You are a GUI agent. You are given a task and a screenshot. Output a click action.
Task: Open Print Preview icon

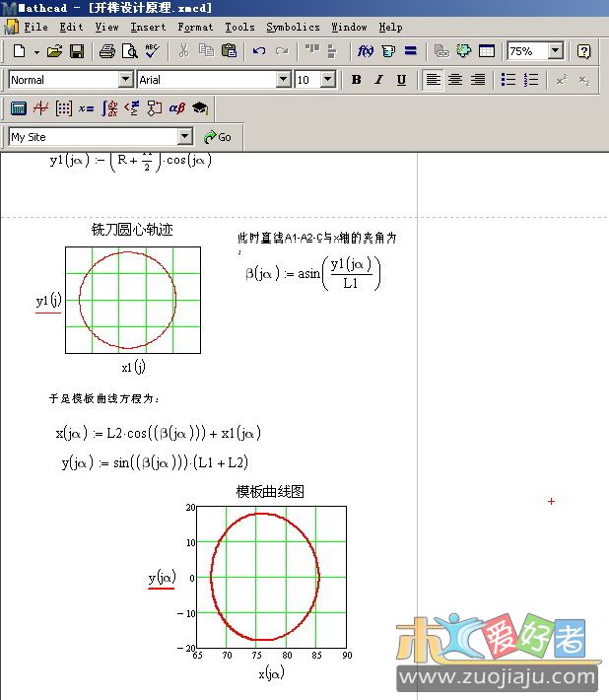coord(129,51)
